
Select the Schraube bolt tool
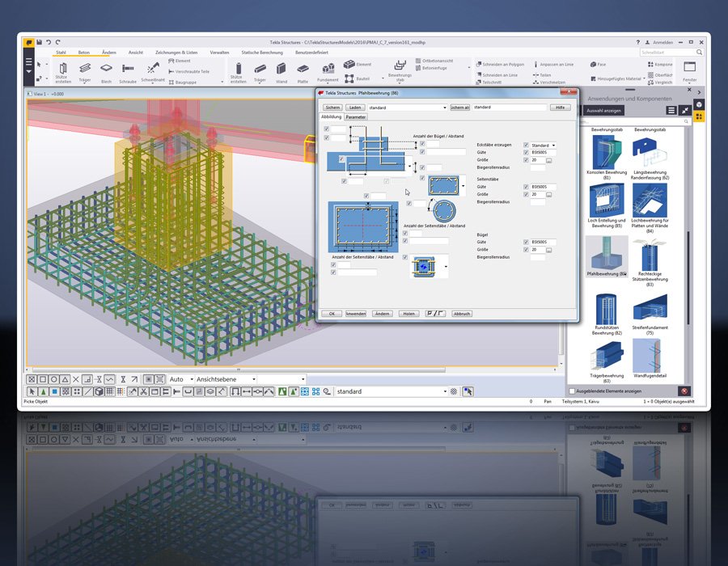128,72
